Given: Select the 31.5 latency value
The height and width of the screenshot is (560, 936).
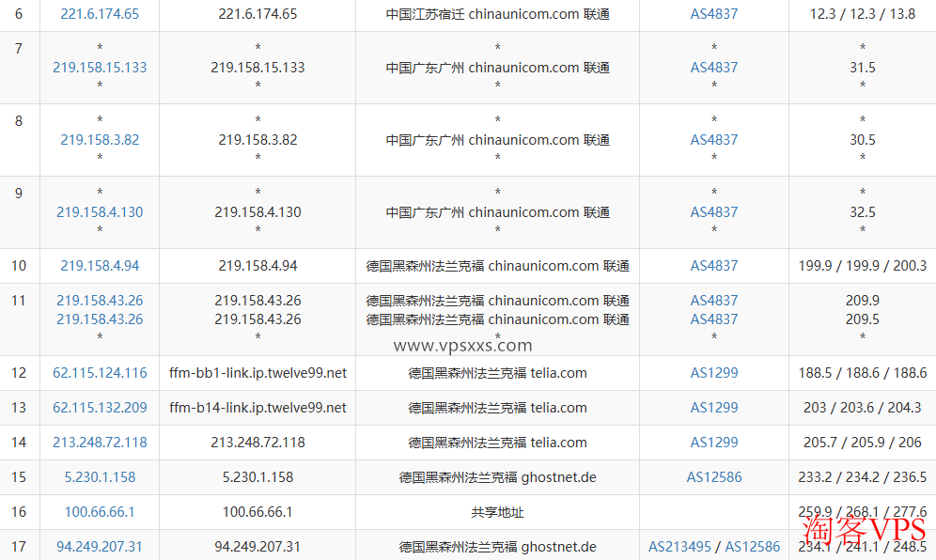Looking at the screenshot, I should click(863, 68).
